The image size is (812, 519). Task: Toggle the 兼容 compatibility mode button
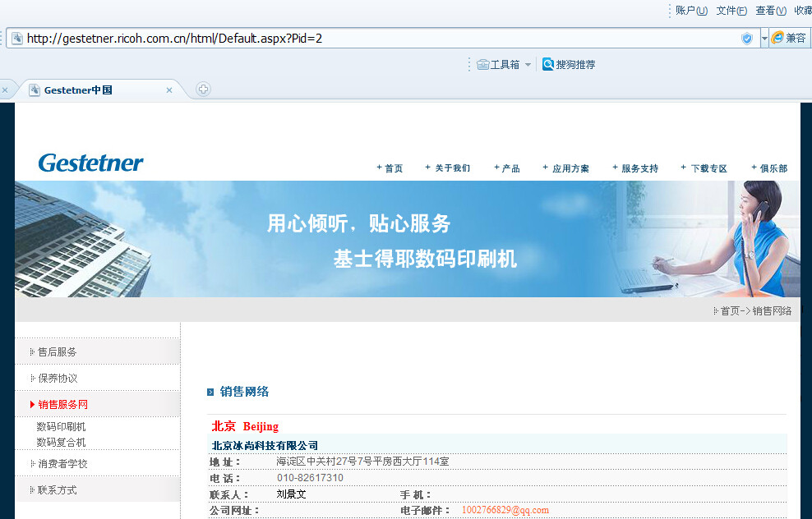point(789,38)
